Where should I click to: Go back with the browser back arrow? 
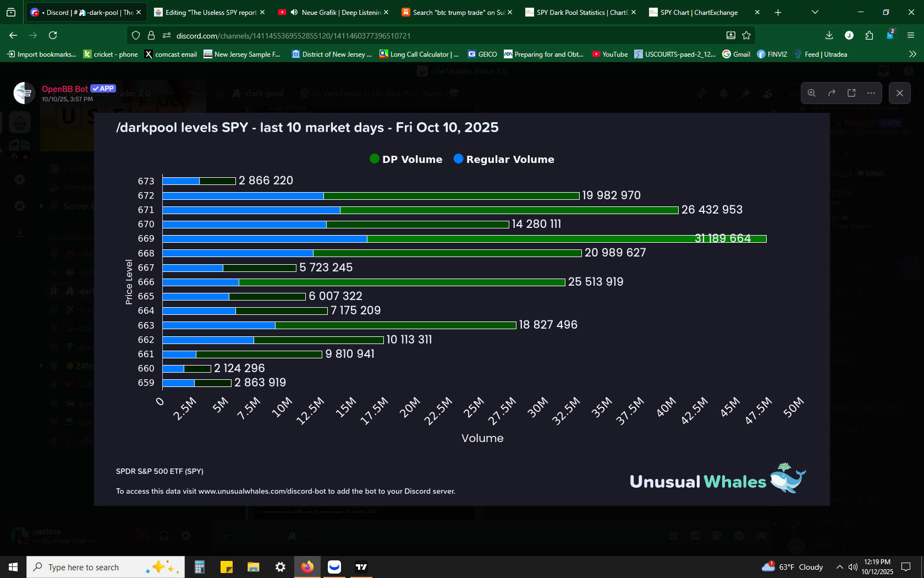tap(13, 35)
